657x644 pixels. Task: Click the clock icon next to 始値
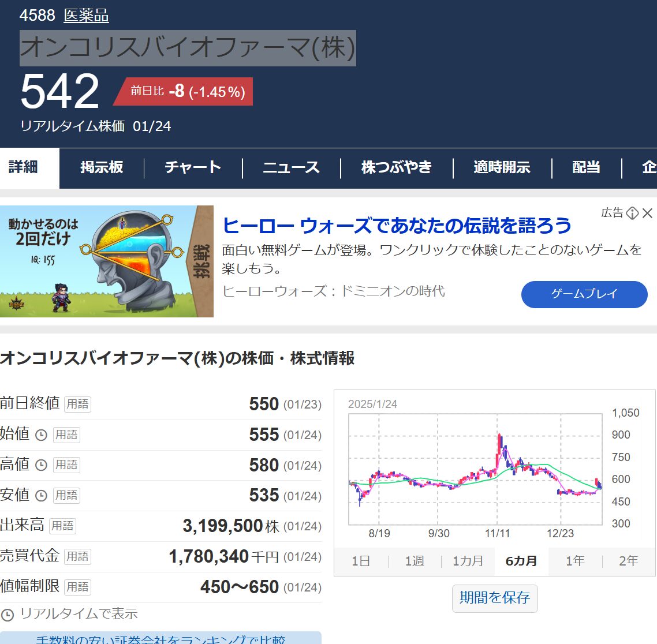tap(41, 435)
